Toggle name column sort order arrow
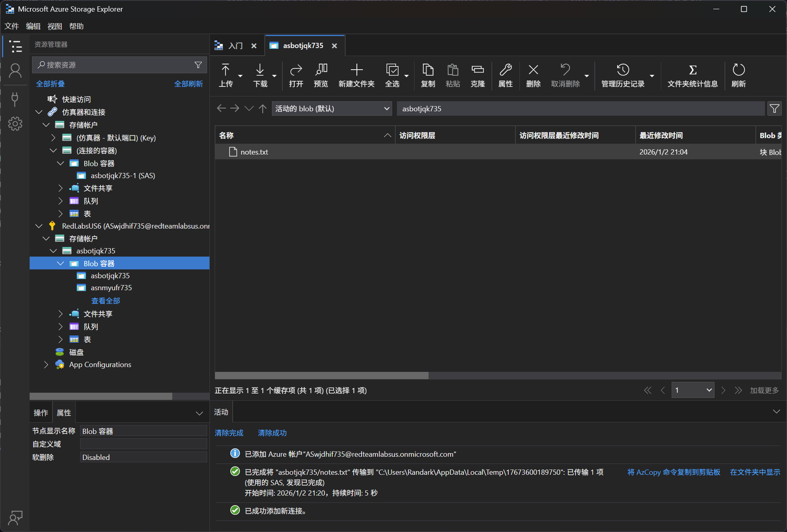The image size is (787, 532). 387,135
